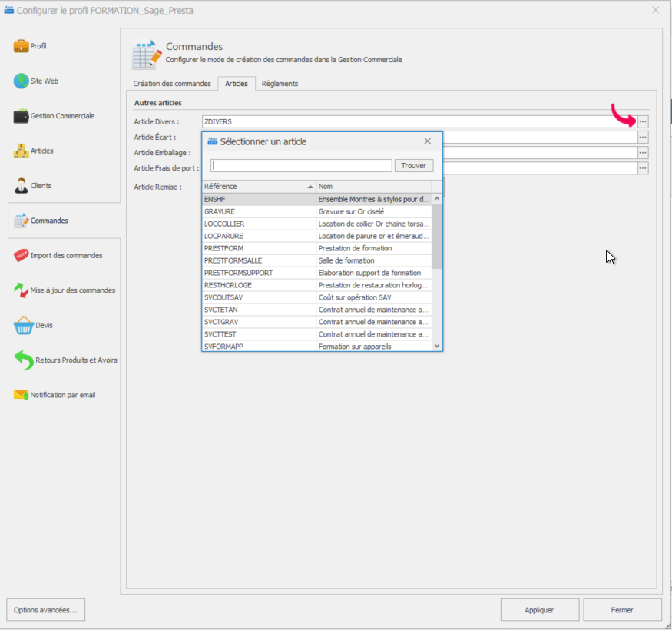Switch to Création des commandes tab
672x630 pixels.
pyautogui.click(x=172, y=84)
